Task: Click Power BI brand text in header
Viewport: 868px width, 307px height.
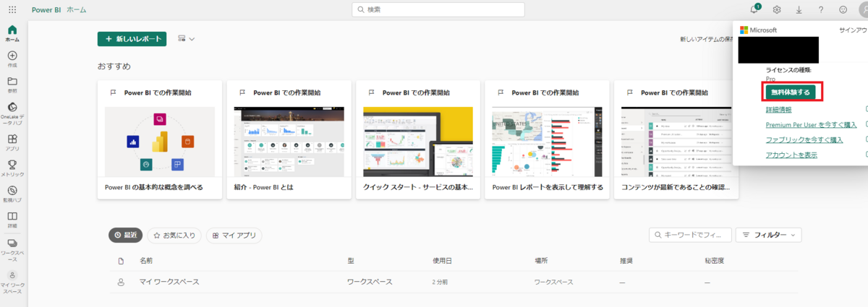Action: click(46, 10)
